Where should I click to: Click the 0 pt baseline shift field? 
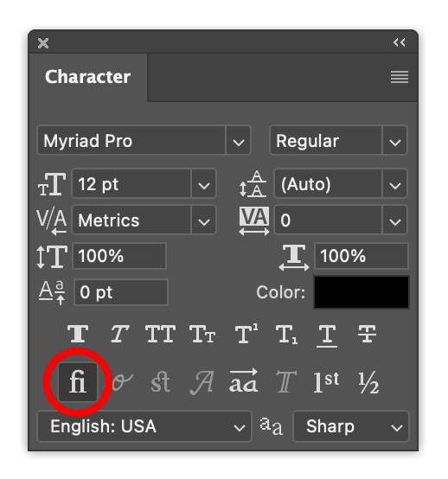(121, 292)
